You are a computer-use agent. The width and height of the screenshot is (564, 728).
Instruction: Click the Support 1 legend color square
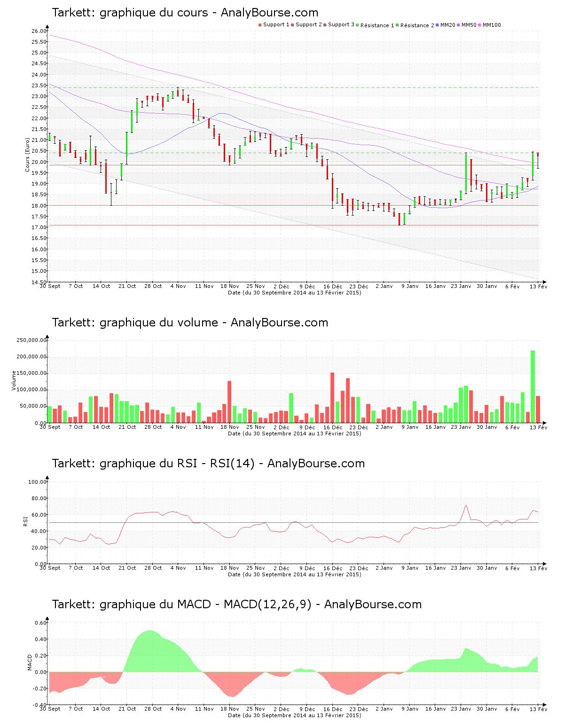[260, 25]
